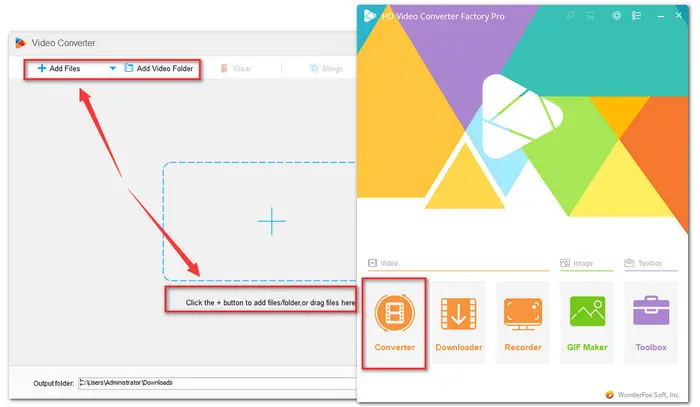Click the 'Output folder:' label
The width and height of the screenshot is (700, 407).
click(54, 383)
